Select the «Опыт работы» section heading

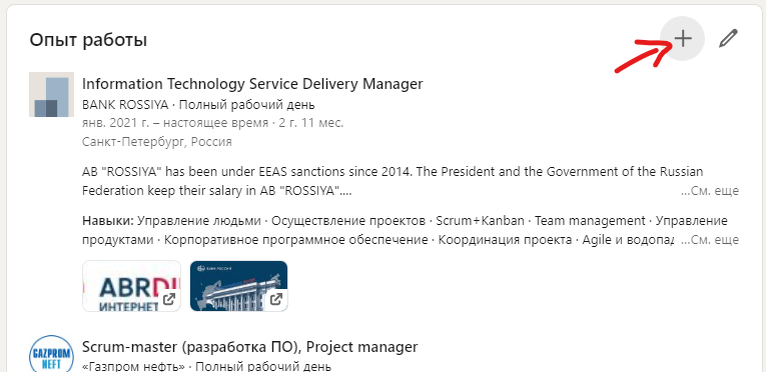(x=88, y=40)
